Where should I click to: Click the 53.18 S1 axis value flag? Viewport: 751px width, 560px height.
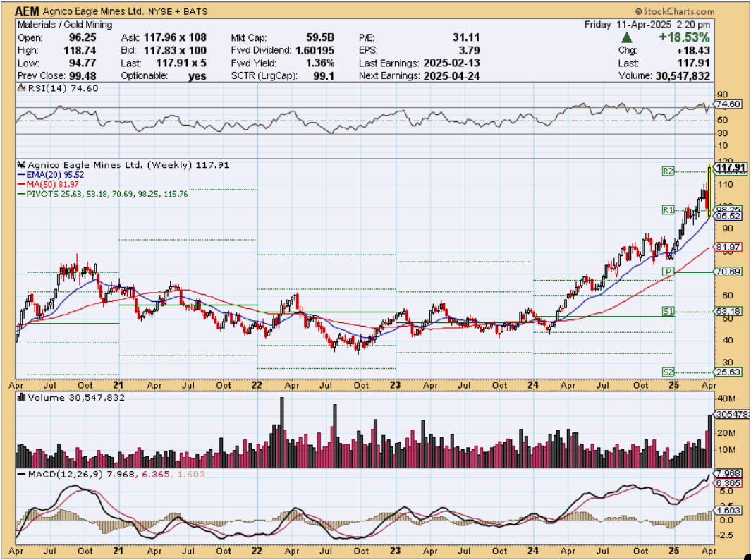coord(728,311)
